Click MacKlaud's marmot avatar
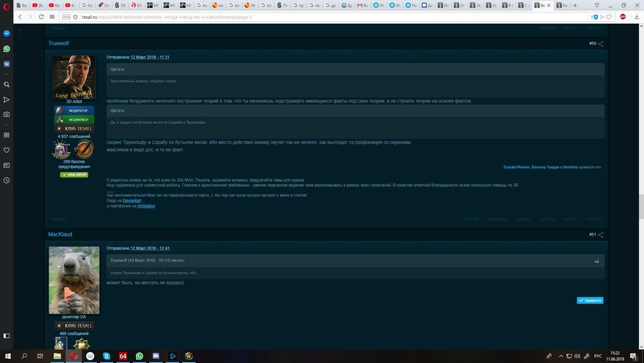The width and height of the screenshot is (644, 363). coord(74,280)
